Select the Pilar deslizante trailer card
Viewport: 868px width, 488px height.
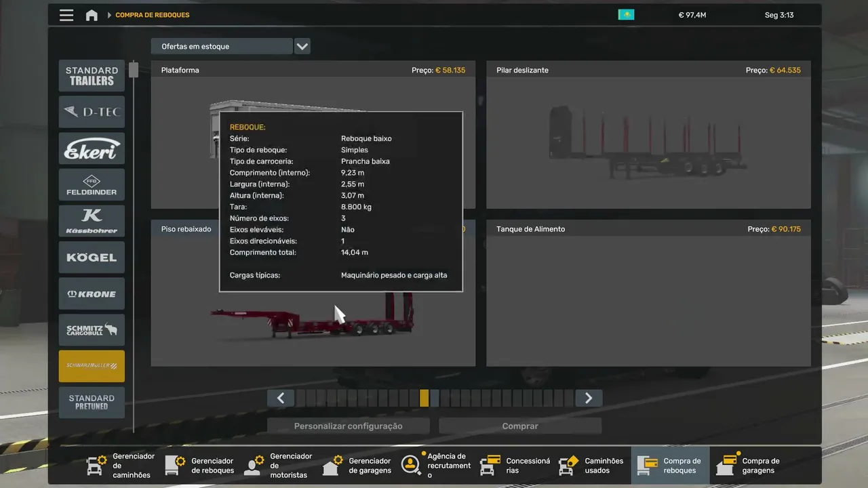(x=648, y=135)
